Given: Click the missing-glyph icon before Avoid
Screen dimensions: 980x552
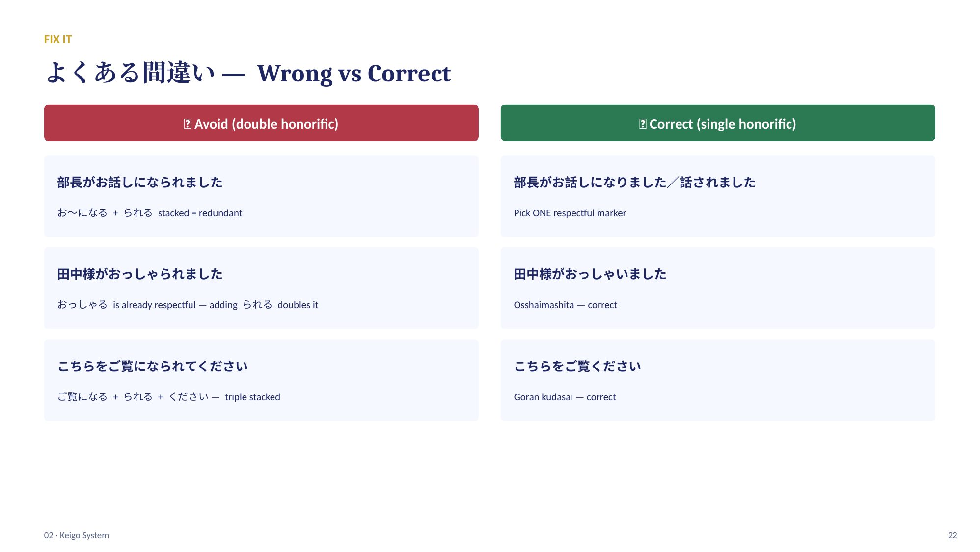Looking at the screenshot, I should [x=187, y=124].
